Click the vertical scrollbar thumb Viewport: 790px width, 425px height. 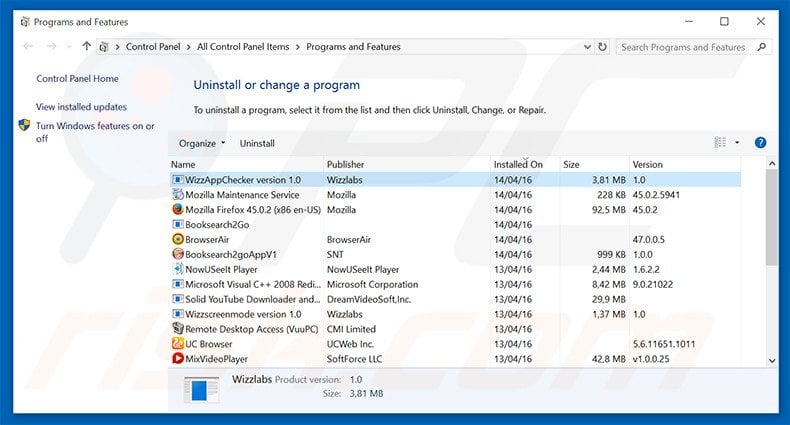772,218
